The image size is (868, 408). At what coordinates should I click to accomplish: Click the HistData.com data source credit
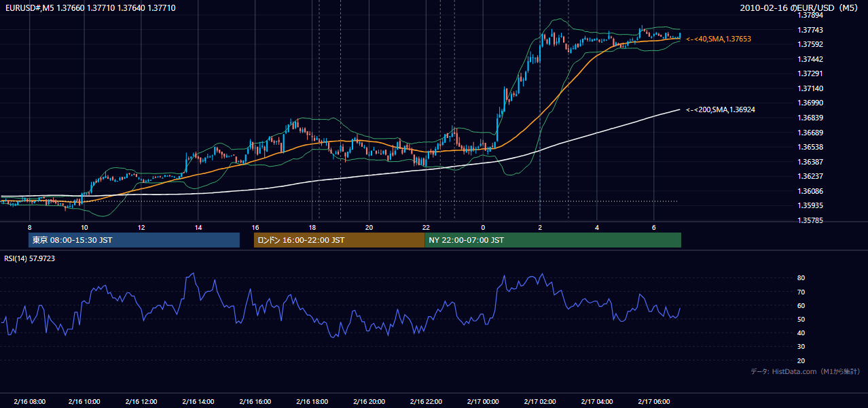[x=806, y=371]
